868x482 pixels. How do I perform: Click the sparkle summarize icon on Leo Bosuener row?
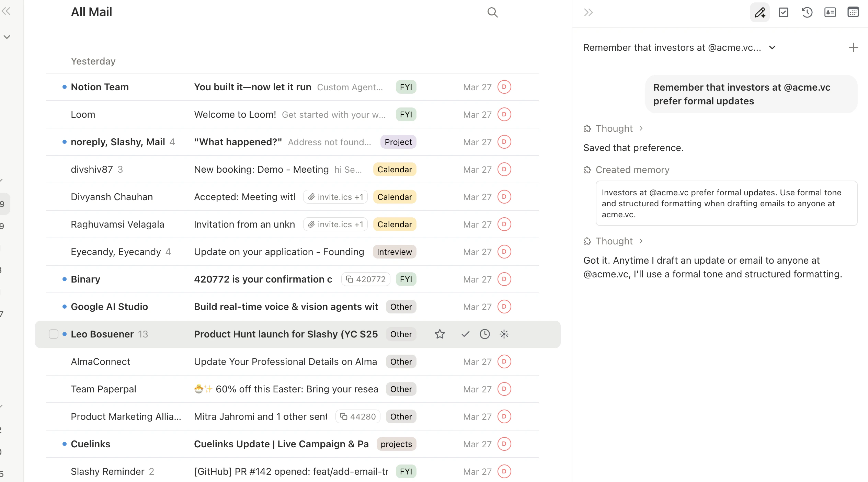point(504,334)
